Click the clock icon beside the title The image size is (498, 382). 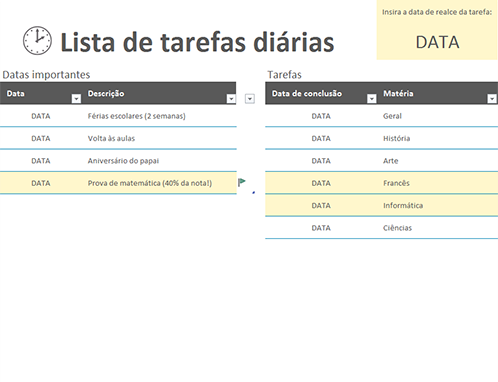(37, 41)
